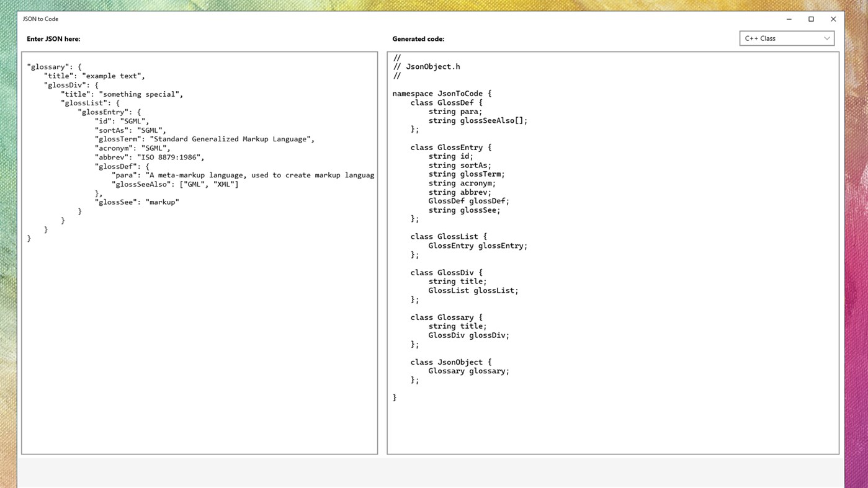Click the GlossDiv glossDiv; line
Screen dimensions: 868x488
point(469,335)
